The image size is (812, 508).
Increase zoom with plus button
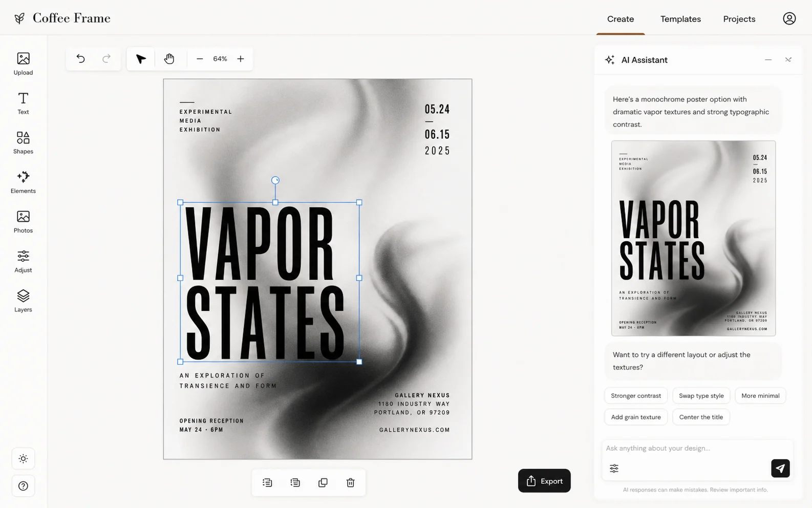pos(240,58)
